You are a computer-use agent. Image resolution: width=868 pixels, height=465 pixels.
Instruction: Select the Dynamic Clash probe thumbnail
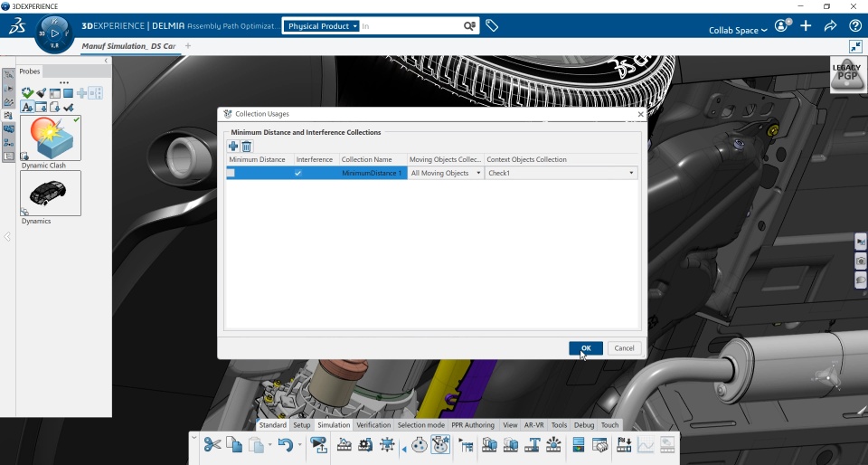coord(51,138)
